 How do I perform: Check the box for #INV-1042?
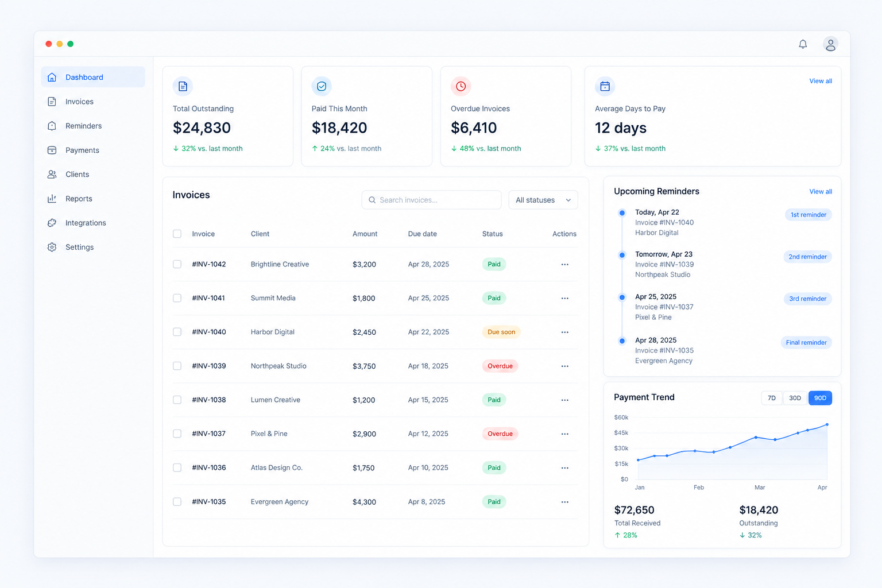pyautogui.click(x=177, y=264)
